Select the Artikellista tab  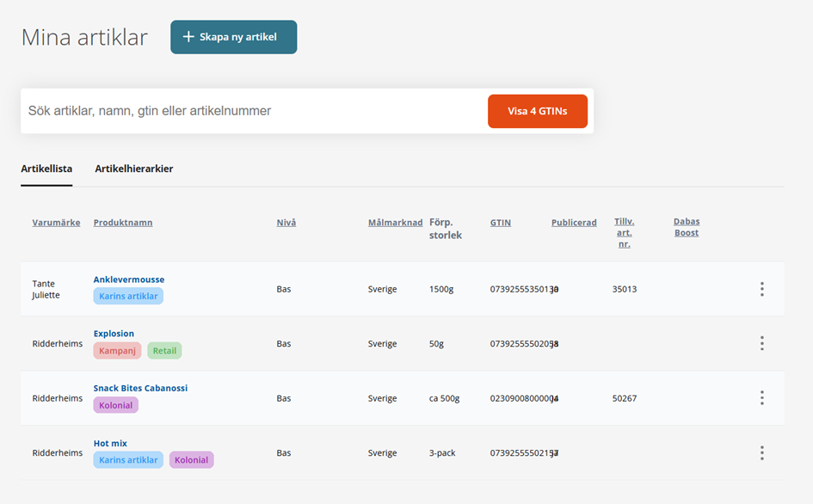(x=46, y=169)
